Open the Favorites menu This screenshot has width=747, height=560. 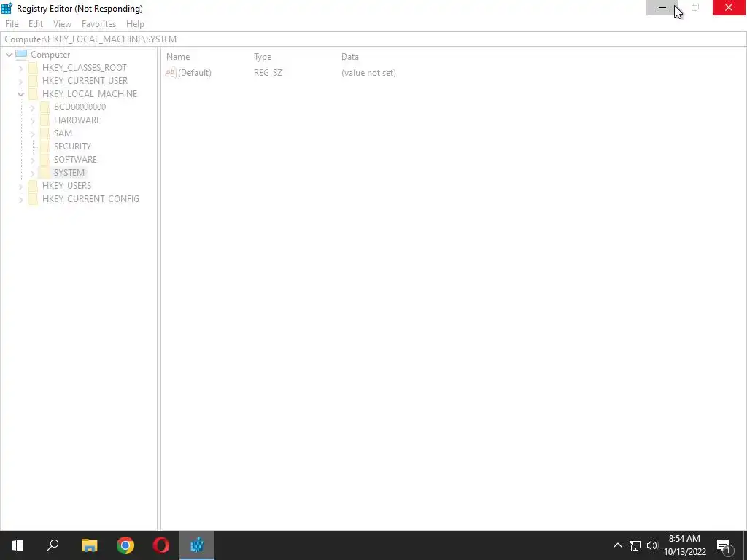pyautogui.click(x=98, y=24)
